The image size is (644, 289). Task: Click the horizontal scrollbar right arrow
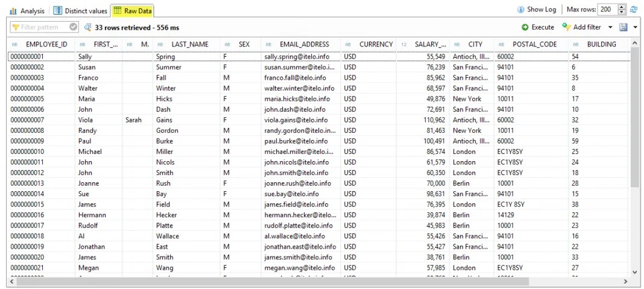(x=626, y=282)
